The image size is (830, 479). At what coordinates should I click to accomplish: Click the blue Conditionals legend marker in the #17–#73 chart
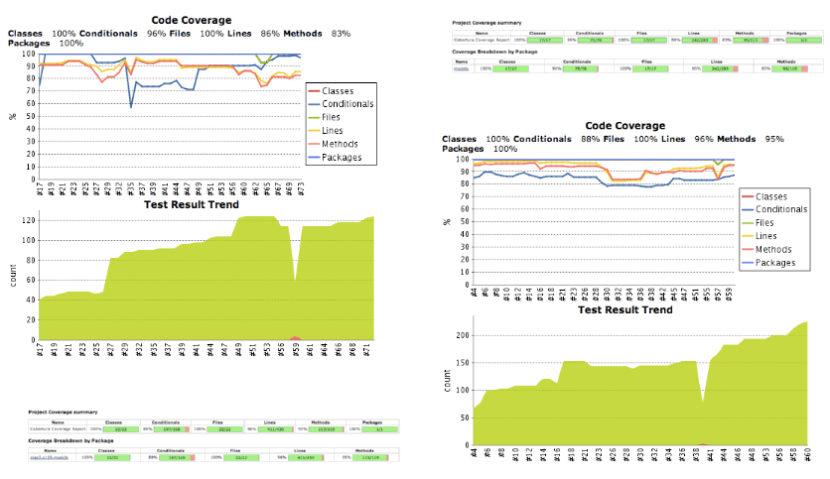coord(314,104)
